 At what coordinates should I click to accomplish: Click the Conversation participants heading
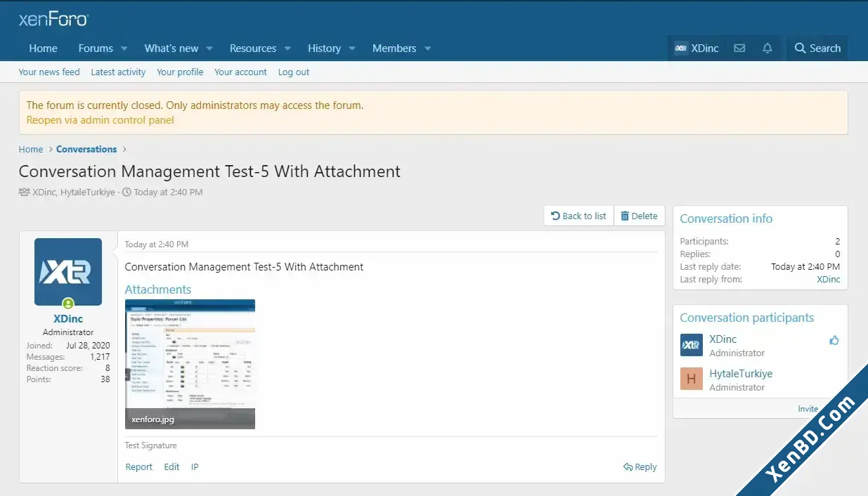[x=747, y=318]
